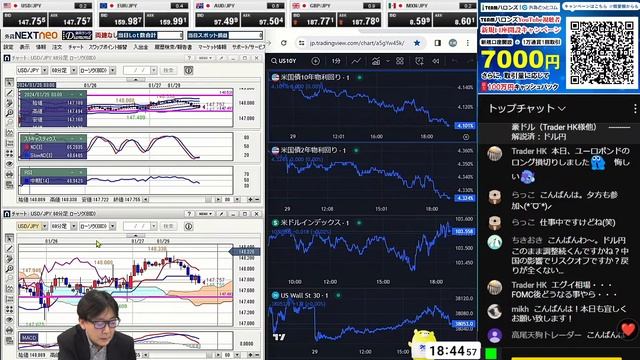This screenshot has height=360, width=640.
Task: Click the QR code in the ad banner
Action: [x=602, y=53]
